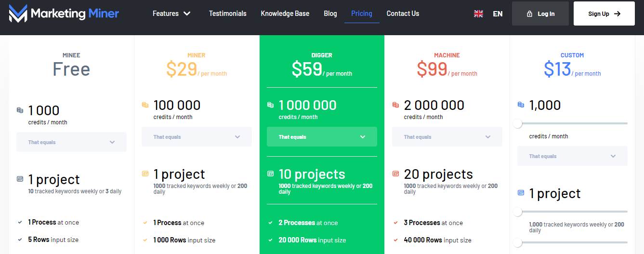
Task: Click project icon in Miner plan
Action: [x=145, y=174]
